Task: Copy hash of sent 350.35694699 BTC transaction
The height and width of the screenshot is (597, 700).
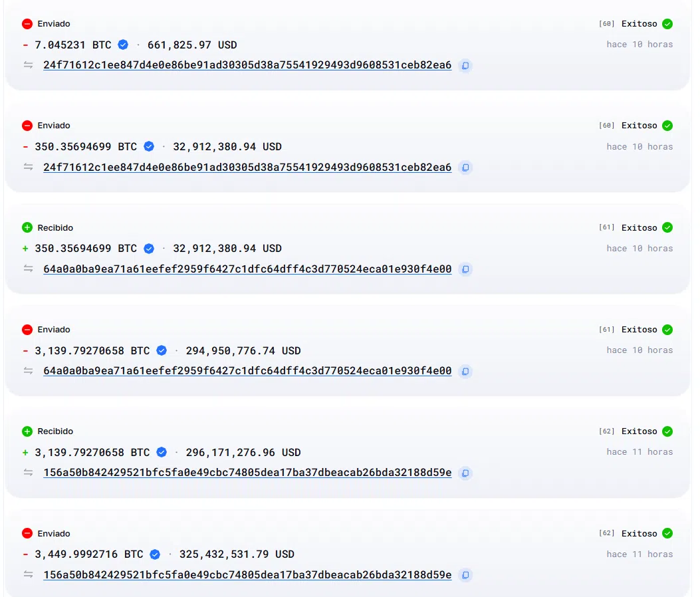Action: coord(465,168)
